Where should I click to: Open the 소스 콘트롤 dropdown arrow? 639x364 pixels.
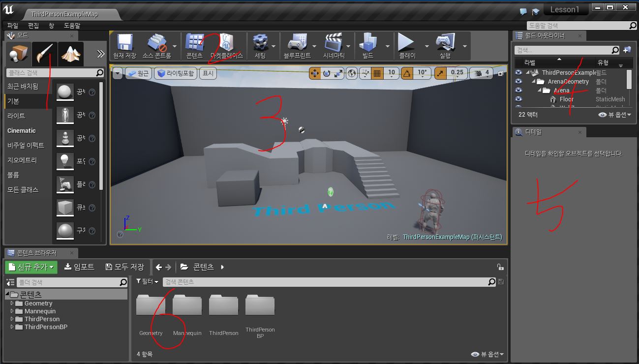pos(175,46)
